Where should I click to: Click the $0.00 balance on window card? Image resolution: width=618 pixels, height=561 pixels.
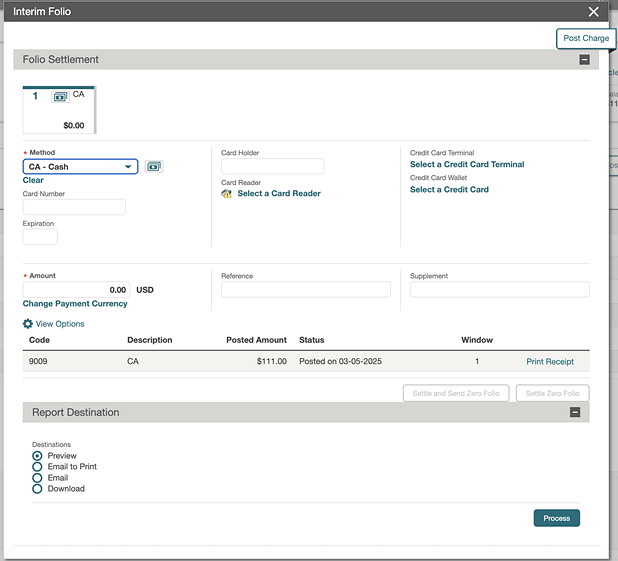[x=74, y=125]
